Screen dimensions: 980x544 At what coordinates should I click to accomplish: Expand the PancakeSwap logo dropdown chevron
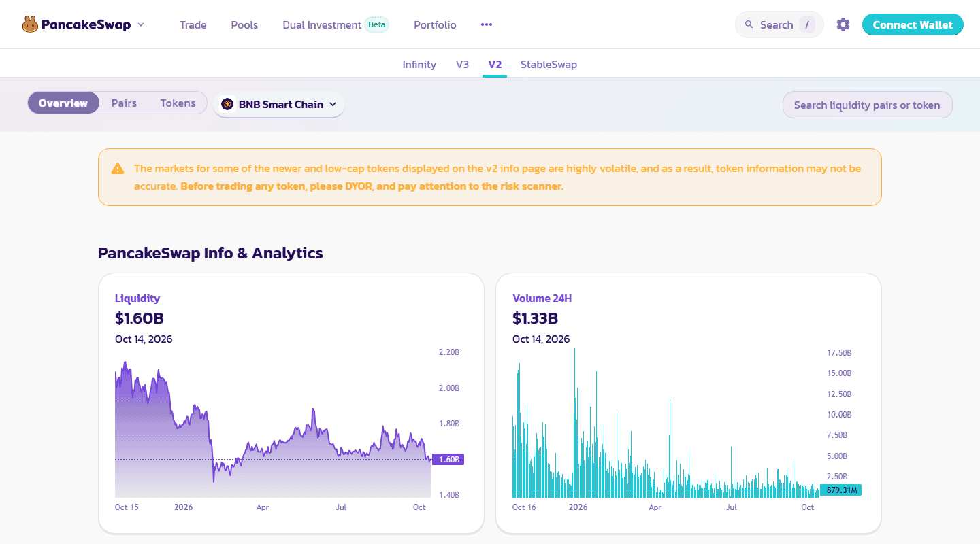point(141,24)
